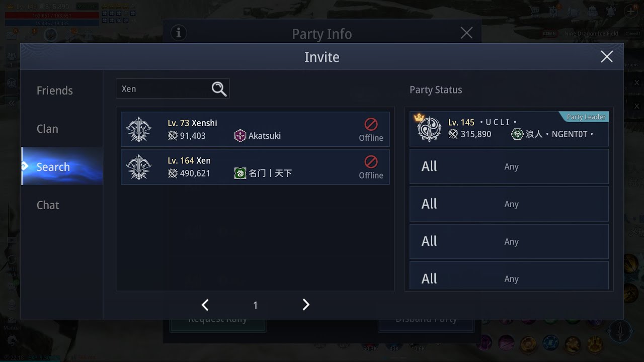Click the Akatsuki clan emblem icon
The width and height of the screenshot is (644, 362).
pyautogui.click(x=240, y=136)
